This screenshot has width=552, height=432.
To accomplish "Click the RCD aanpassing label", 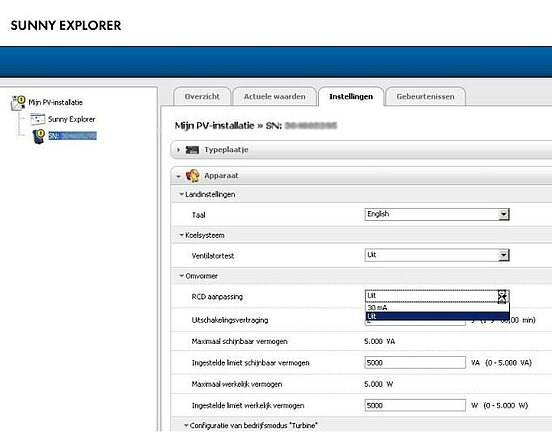I will [217, 297].
